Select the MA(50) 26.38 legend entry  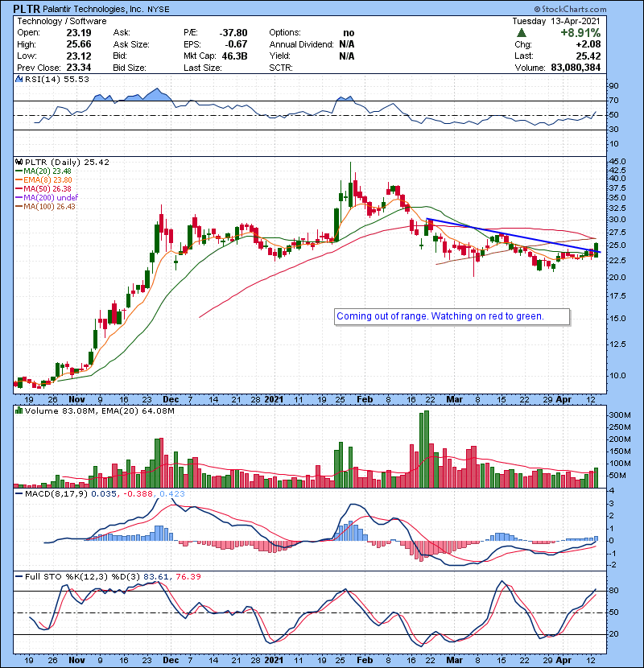point(43,188)
